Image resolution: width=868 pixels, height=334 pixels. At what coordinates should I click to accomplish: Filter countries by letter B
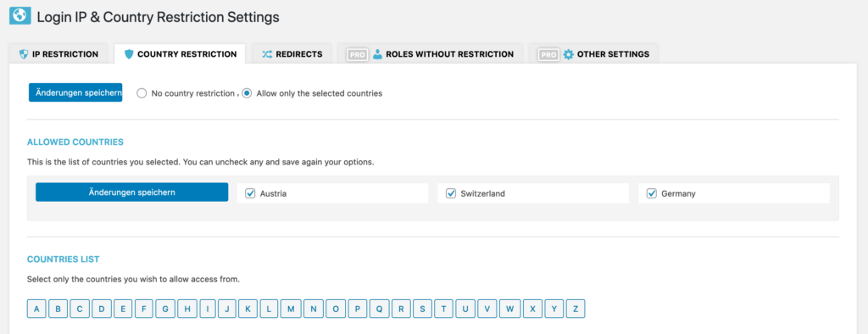58,309
